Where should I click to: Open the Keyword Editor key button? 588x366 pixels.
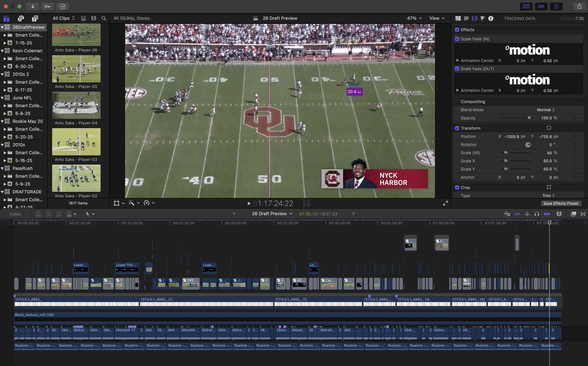pos(48,6)
